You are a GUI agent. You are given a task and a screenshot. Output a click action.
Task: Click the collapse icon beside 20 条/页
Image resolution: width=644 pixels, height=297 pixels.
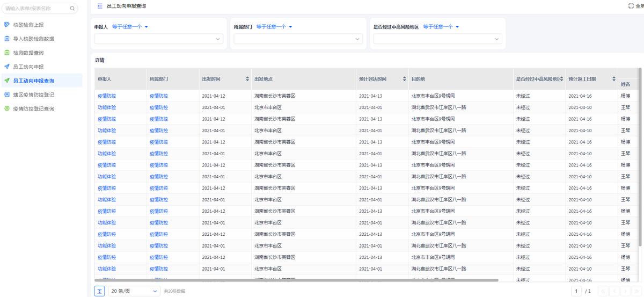tap(99, 291)
